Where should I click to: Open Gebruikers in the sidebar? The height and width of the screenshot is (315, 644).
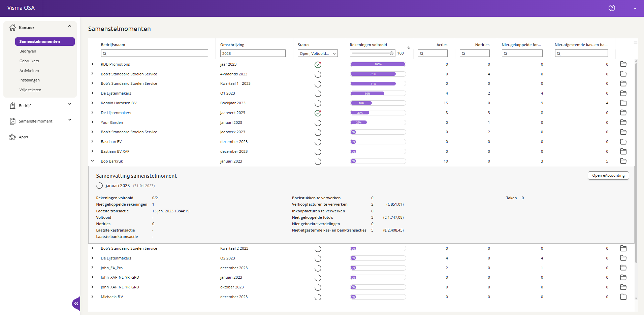point(29,61)
